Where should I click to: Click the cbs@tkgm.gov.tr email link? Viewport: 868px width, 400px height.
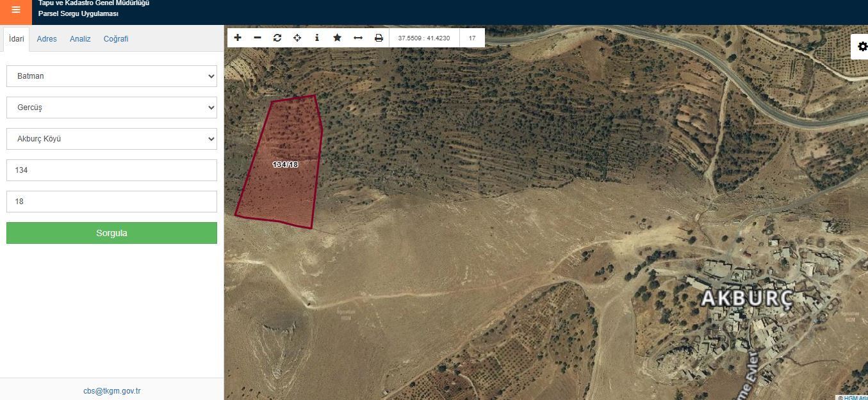[112, 391]
